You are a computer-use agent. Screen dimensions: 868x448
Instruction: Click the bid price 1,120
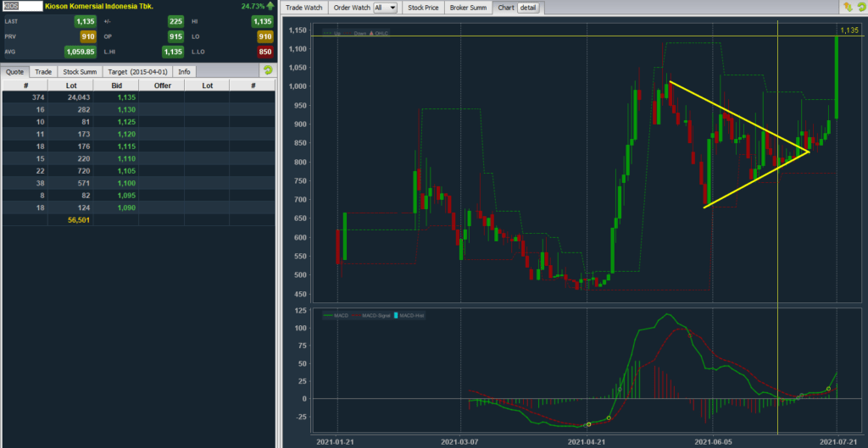coord(126,134)
